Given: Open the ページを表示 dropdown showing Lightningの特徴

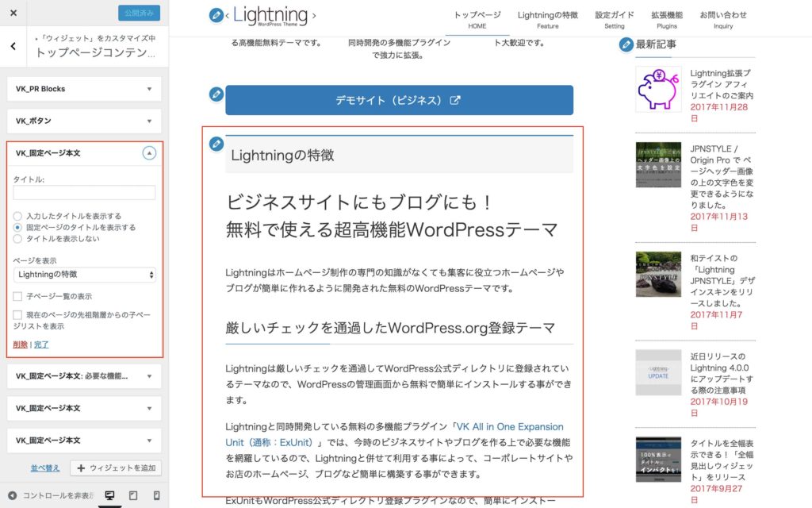Looking at the screenshot, I should point(84,275).
